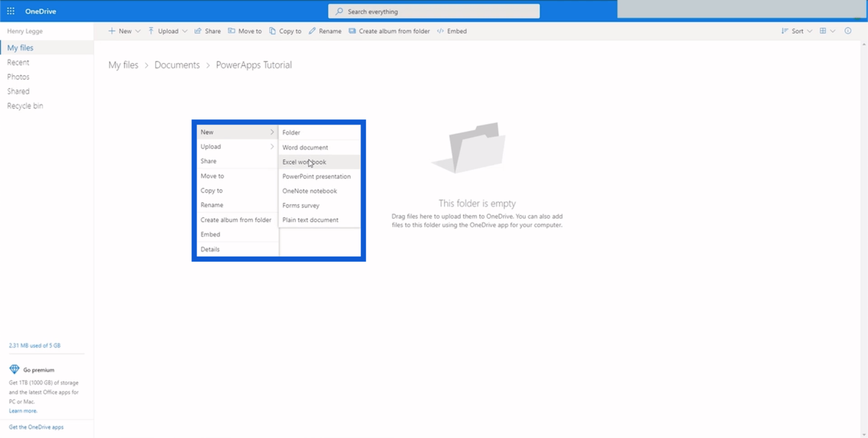Click the Copy to icon in the toolbar
The width and height of the screenshot is (868, 438).
click(272, 31)
